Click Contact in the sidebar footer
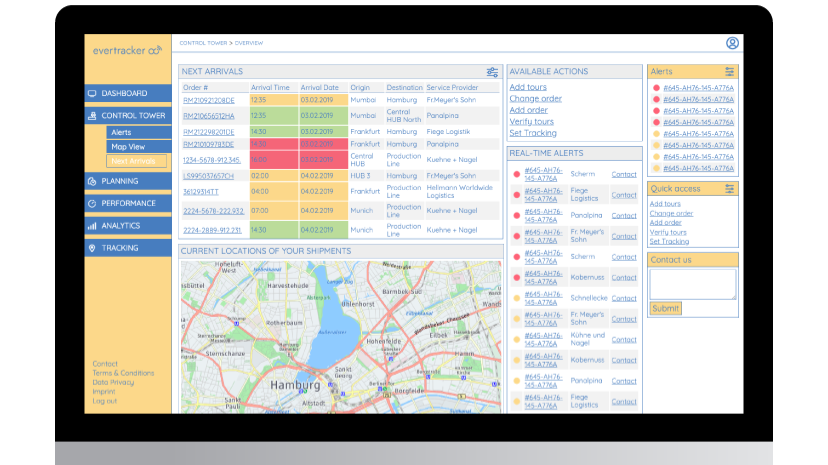 point(105,364)
